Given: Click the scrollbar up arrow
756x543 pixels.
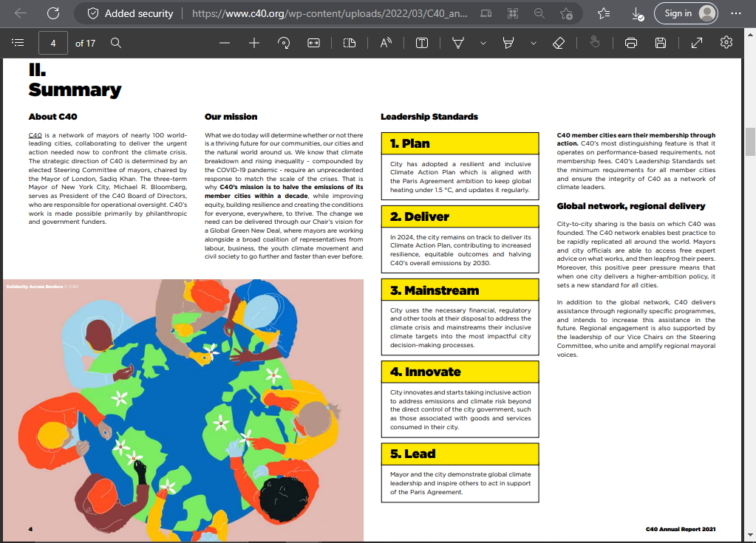Looking at the screenshot, I should click(750, 35).
